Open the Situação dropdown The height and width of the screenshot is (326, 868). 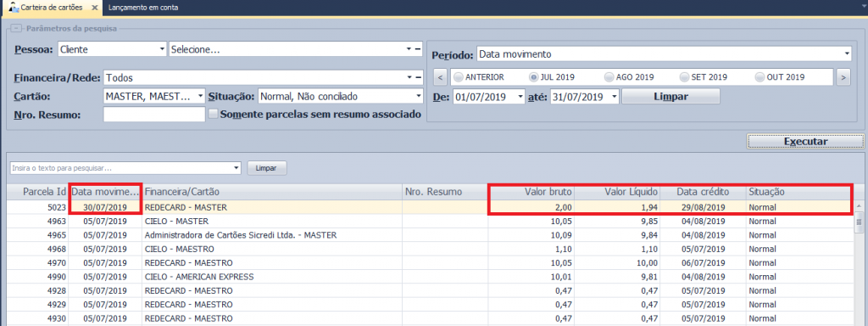click(419, 97)
